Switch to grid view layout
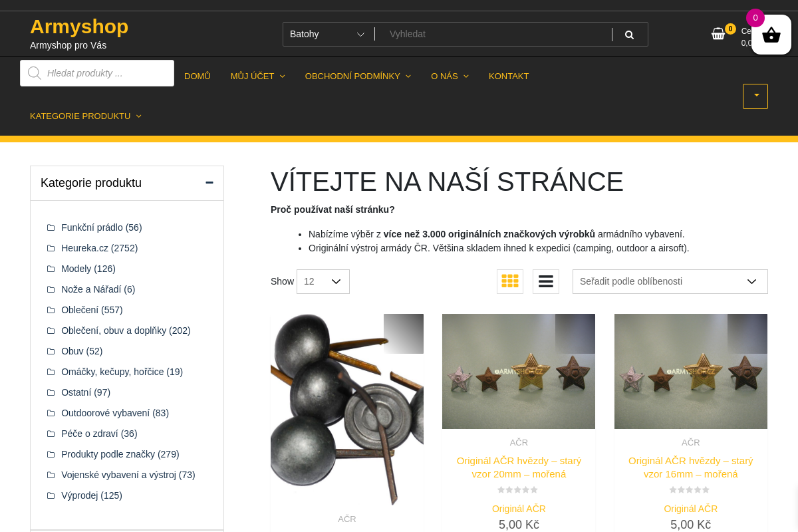The width and height of the screenshot is (798, 532). tap(510, 281)
